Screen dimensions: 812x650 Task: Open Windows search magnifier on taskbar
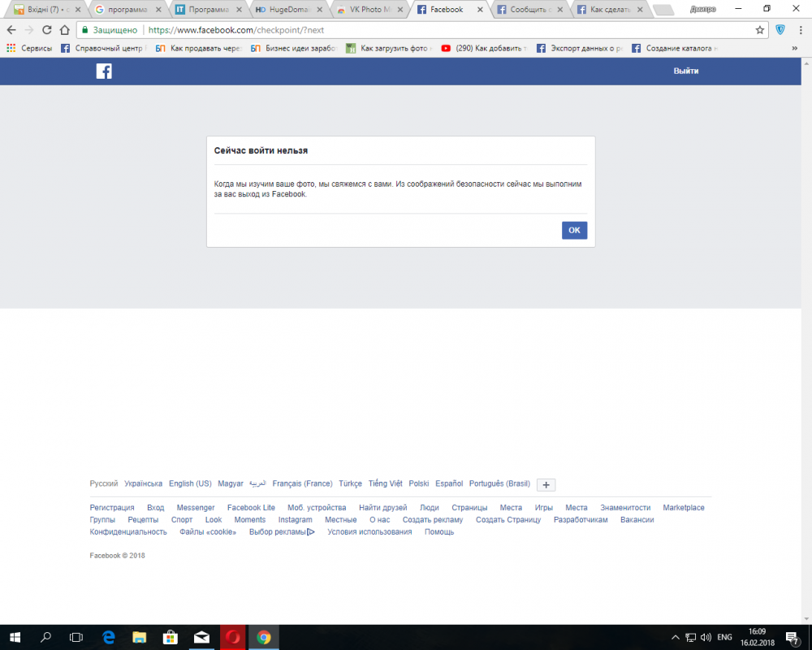pos(45,637)
